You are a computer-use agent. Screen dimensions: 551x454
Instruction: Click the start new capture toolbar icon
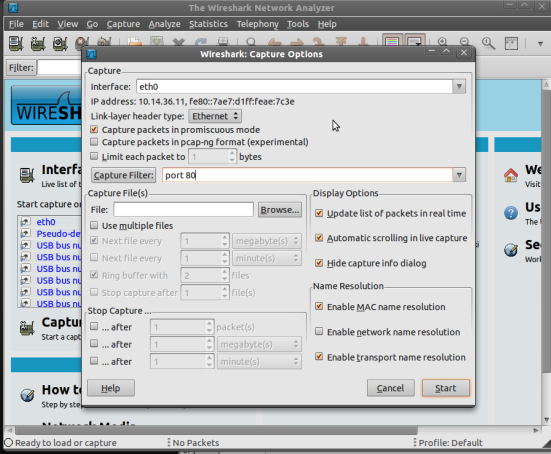point(60,44)
